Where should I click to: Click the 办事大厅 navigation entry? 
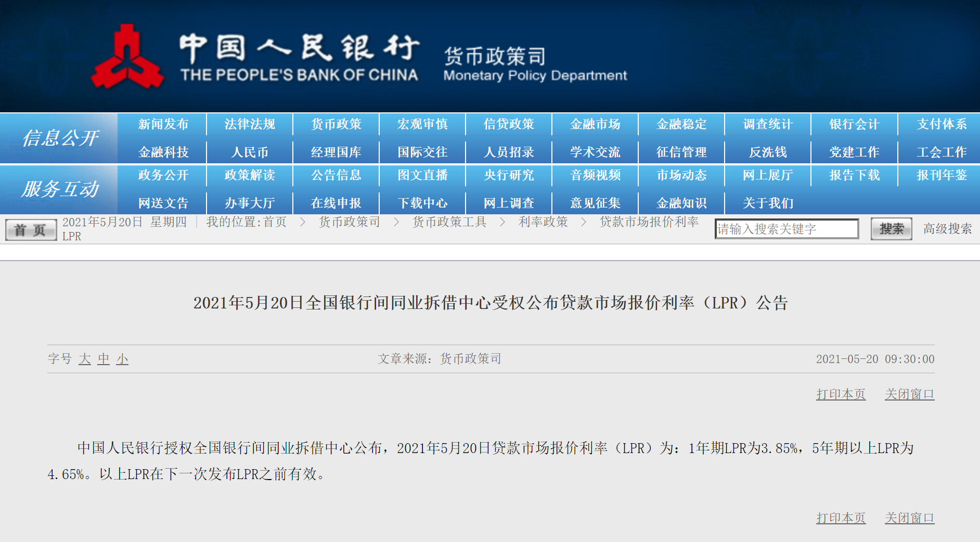coord(250,203)
